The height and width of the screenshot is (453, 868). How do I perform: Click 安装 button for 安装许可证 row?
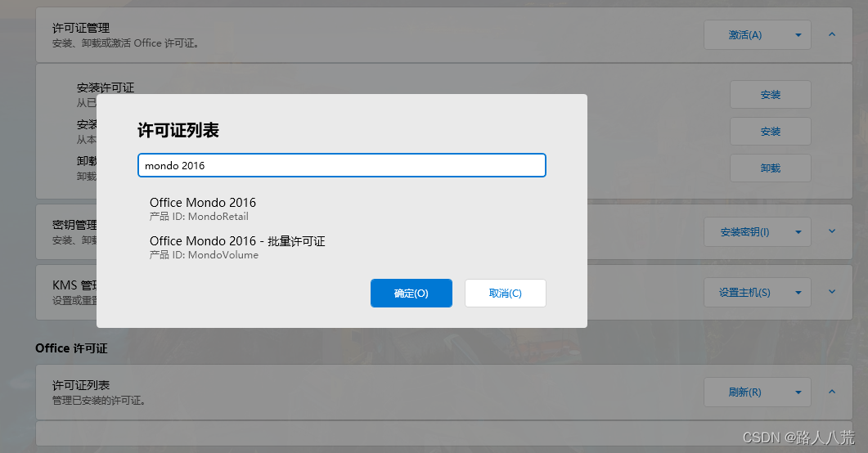[771, 95]
